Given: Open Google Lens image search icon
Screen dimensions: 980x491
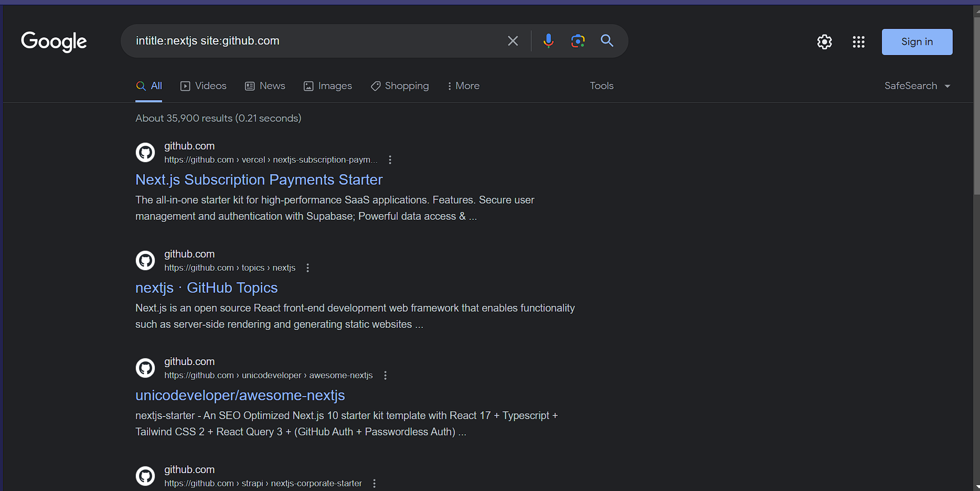Looking at the screenshot, I should pos(578,41).
